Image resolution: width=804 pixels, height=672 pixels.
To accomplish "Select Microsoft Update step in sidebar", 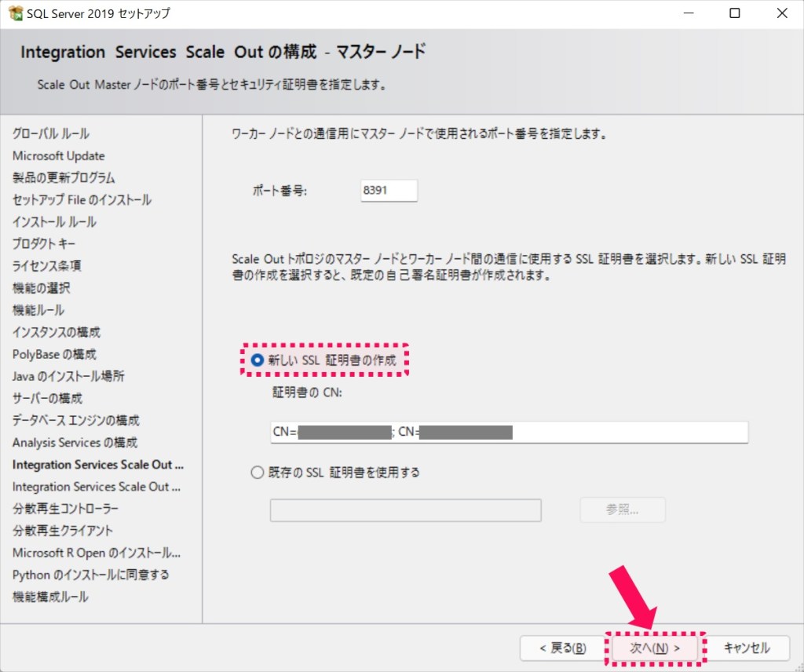I will [58, 155].
